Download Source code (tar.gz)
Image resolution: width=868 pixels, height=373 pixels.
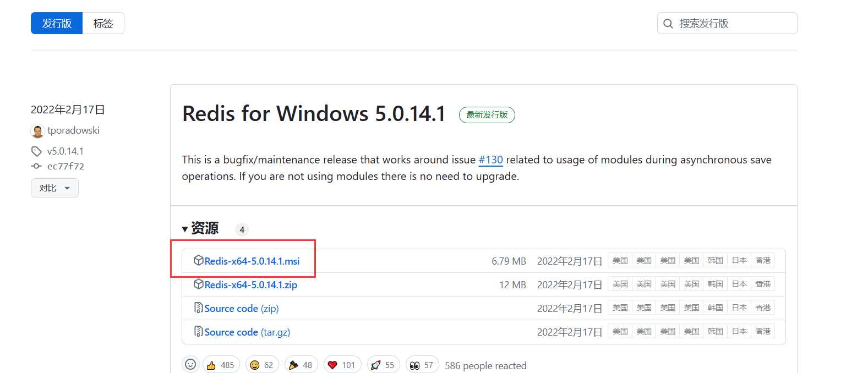point(247,332)
